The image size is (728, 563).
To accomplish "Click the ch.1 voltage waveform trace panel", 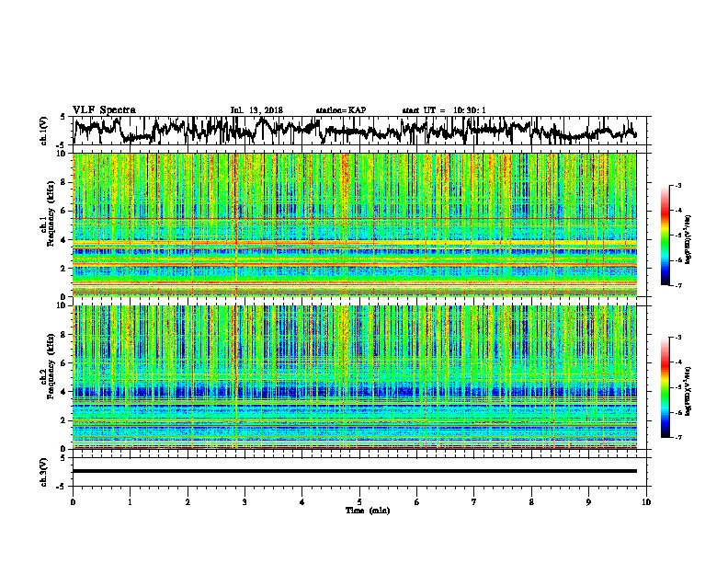I will 361,131.
